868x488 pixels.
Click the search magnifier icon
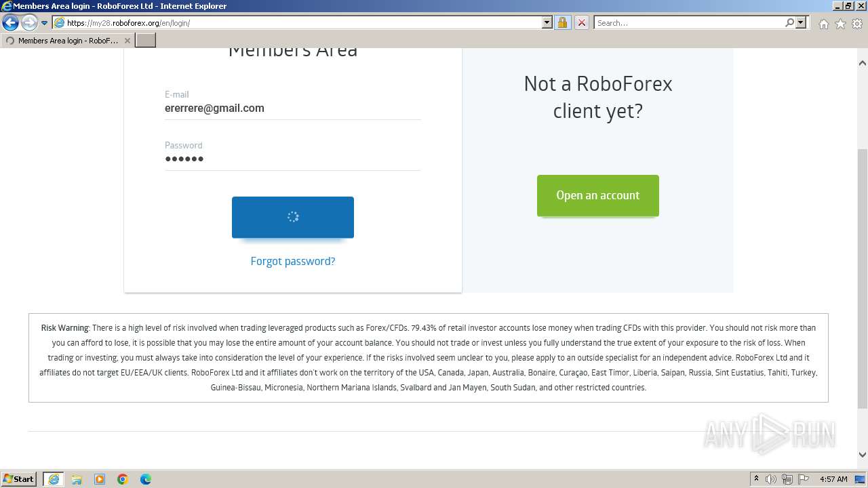[789, 22]
